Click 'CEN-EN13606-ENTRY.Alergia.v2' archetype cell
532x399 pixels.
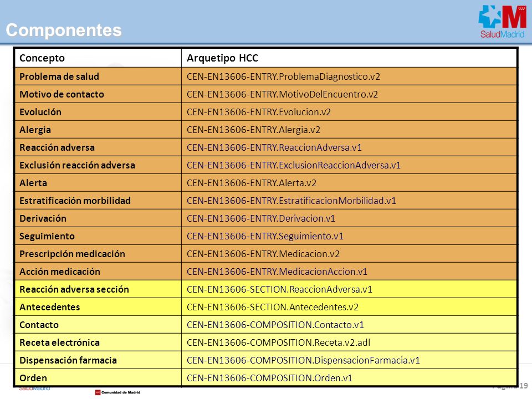click(349, 129)
